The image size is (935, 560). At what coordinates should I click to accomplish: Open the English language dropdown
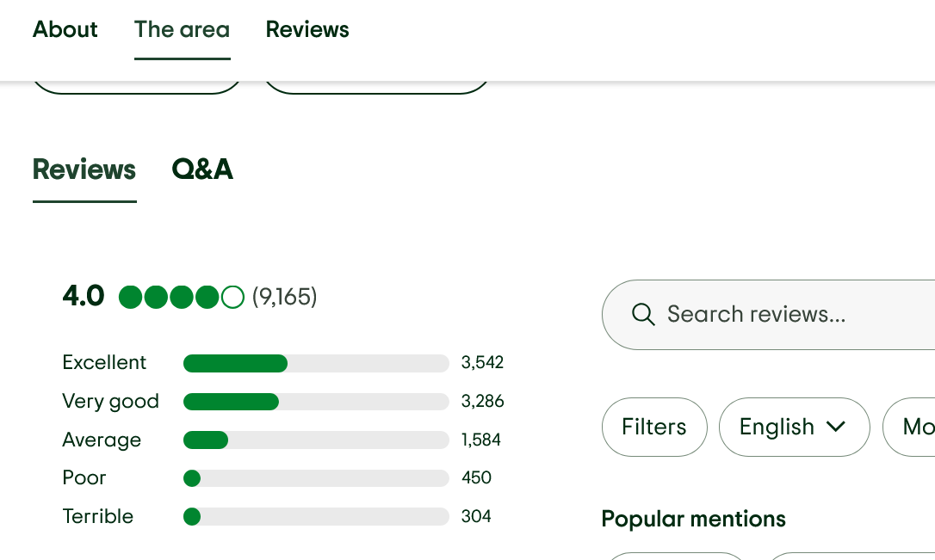coord(795,428)
